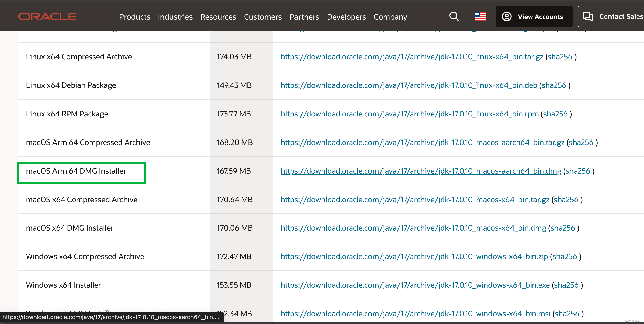The width and height of the screenshot is (644, 324).
Task: Open sha256 for macOS x64 tar.gz
Action: (x=566, y=200)
